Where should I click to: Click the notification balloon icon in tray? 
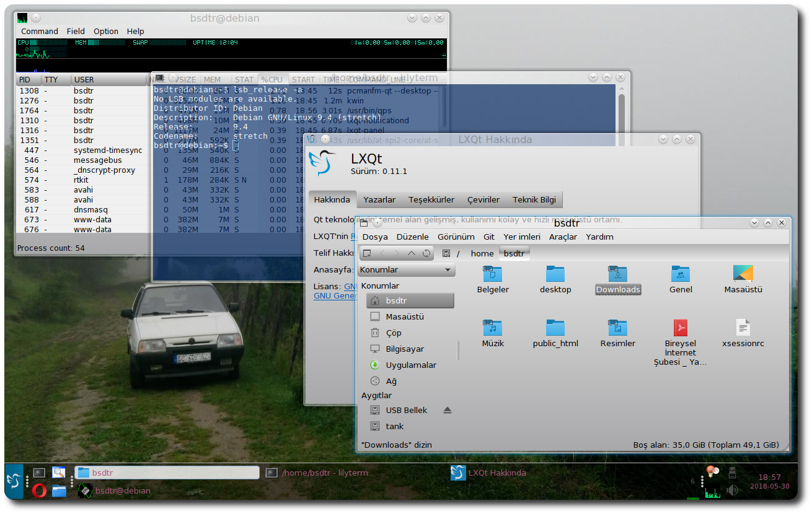tap(712, 472)
